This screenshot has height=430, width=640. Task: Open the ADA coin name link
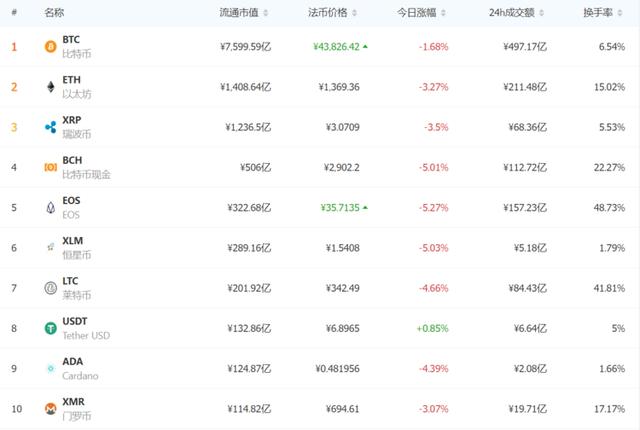click(73, 361)
